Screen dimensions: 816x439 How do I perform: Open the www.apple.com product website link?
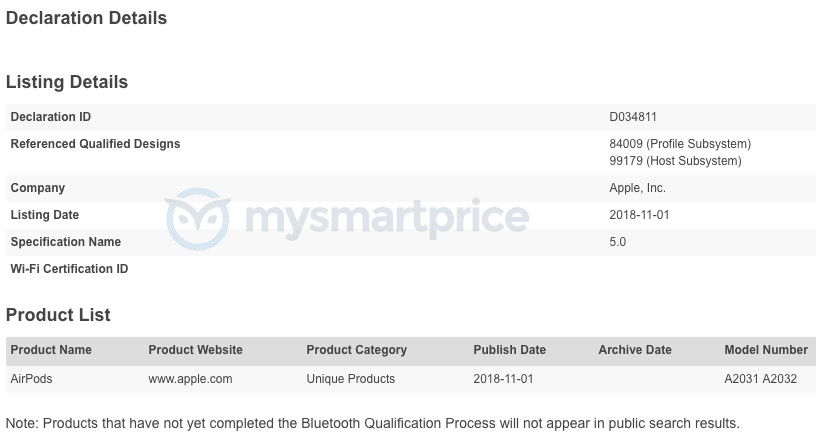tap(190, 379)
